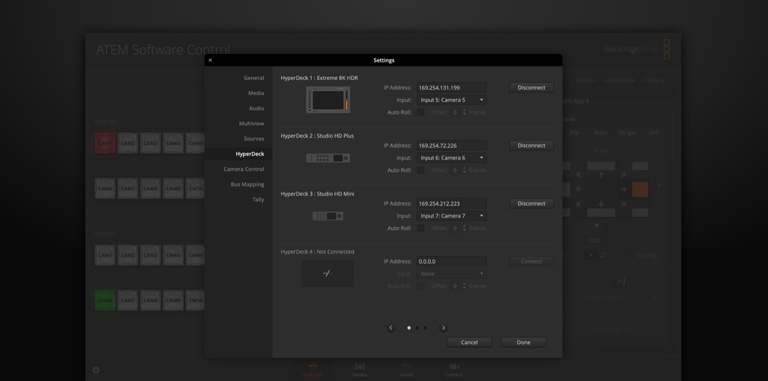Enable Auto Roll for HyperDeck 4
The height and width of the screenshot is (381, 768).
coord(420,286)
